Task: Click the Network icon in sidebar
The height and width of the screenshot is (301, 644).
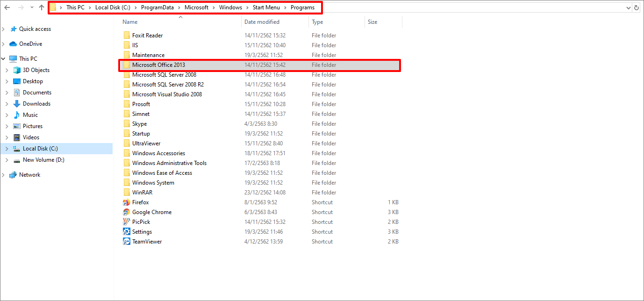Action: tap(13, 175)
